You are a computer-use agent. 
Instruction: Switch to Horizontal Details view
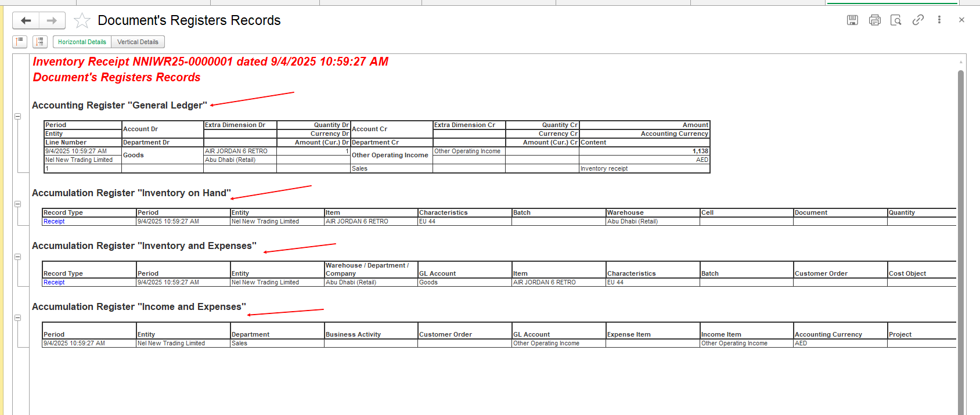[82, 42]
